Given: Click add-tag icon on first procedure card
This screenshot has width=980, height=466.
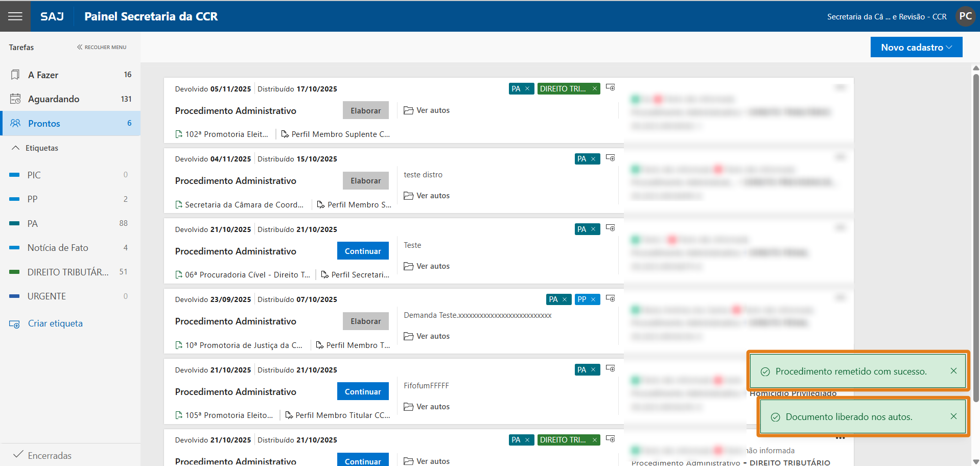Looking at the screenshot, I should coord(610,87).
